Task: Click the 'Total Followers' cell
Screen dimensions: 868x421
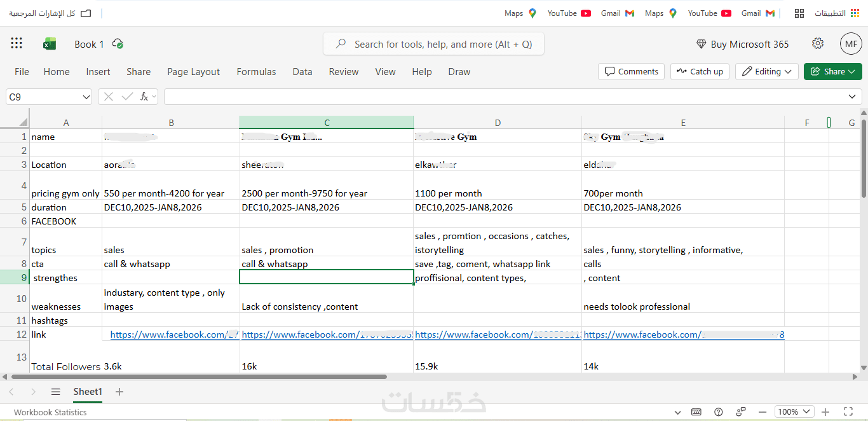Action: pyautogui.click(x=66, y=356)
